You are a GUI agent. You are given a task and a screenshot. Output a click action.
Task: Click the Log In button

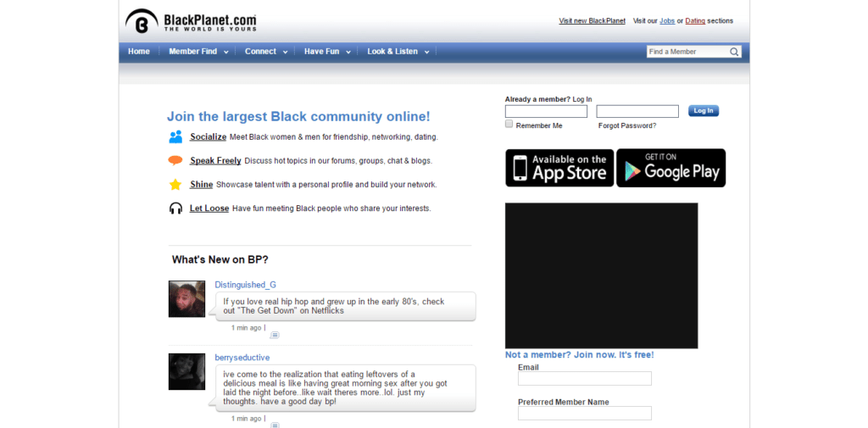tap(704, 111)
